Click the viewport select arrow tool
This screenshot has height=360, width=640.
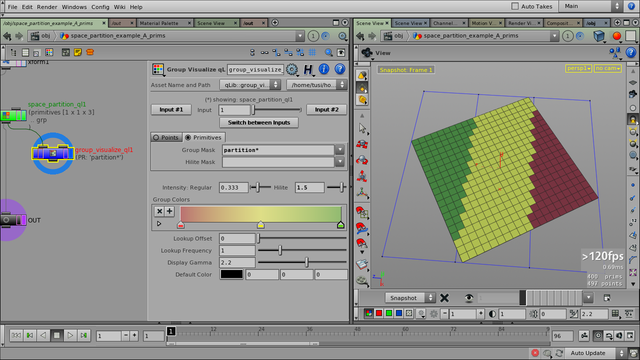click(x=362, y=128)
